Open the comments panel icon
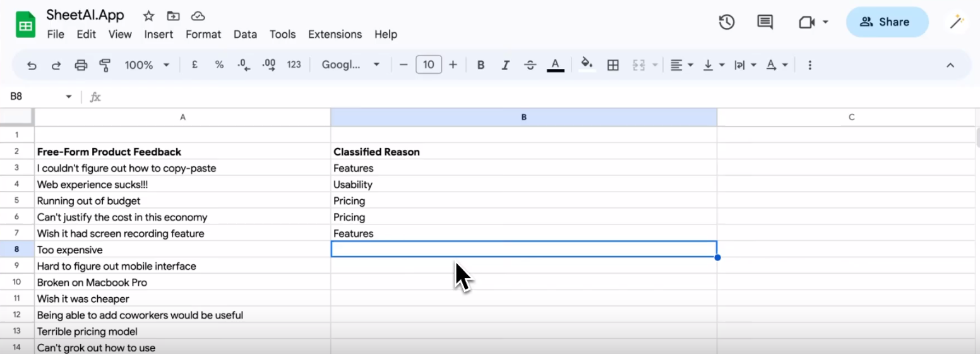The image size is (980, 354). tap(765, 22)
